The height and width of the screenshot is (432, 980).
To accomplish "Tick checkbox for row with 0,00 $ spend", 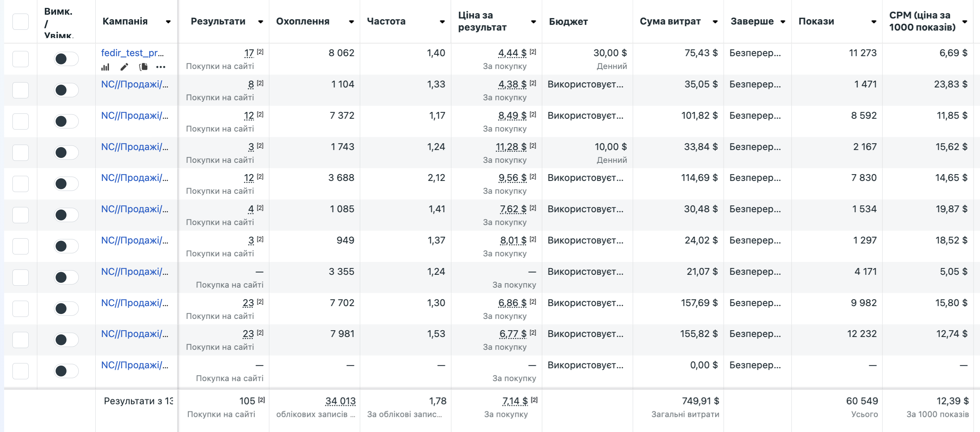I will [x=21, y=371].
